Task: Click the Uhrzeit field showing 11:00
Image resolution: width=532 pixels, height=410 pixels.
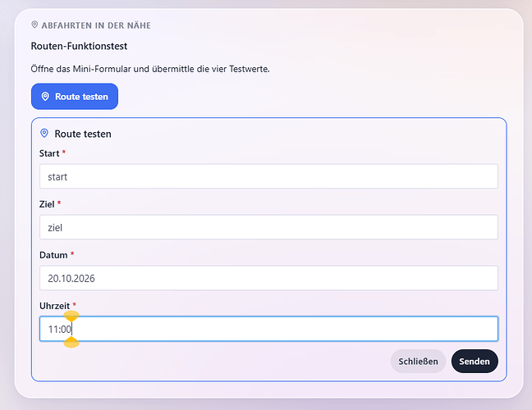Action: point(268,329)
